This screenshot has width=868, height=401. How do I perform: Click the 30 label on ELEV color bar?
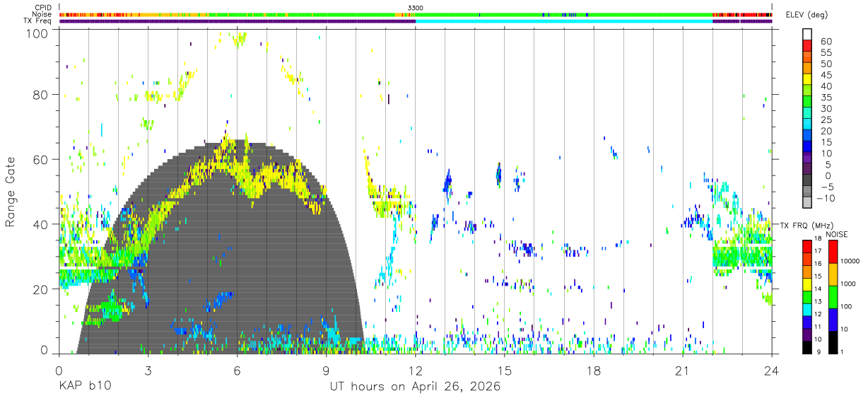coord(825,109)
